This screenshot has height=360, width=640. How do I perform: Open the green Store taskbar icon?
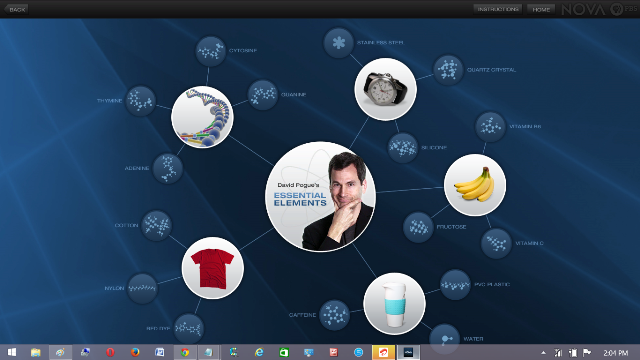[x=284, y=352]
